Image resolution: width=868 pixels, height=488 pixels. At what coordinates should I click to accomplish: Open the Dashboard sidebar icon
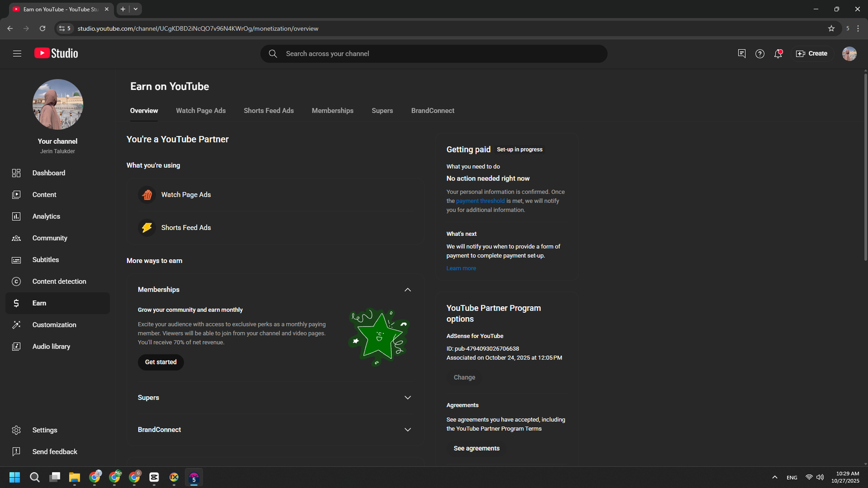tap(16, 173)
